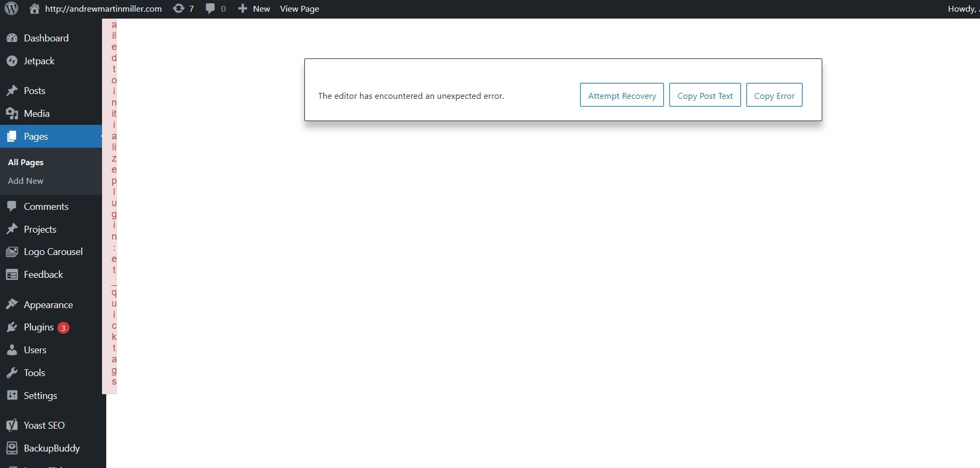Click the updates icon showing 7
The width and height of the screenshot is (980, 468).
pyautogui.click(x=179, y=8)
